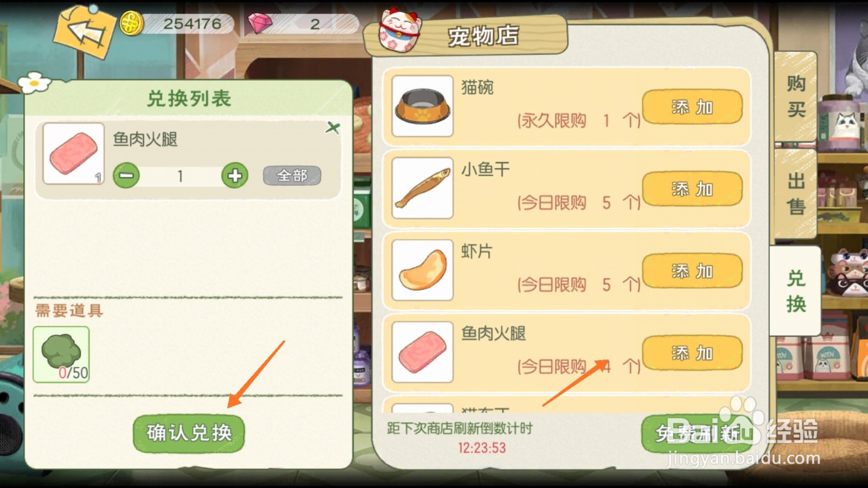This screenshot has height=488, width=868.
Task: Confirm exchange with 确认兑换 button
Action: (x=189, y=433)
